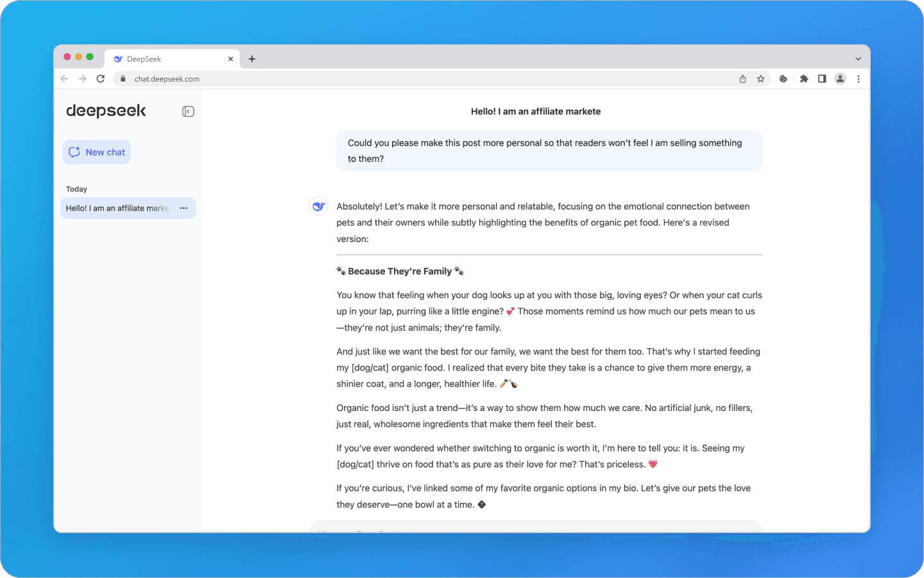Open the browser extensions puzzle menu

(x=804, y=79)
